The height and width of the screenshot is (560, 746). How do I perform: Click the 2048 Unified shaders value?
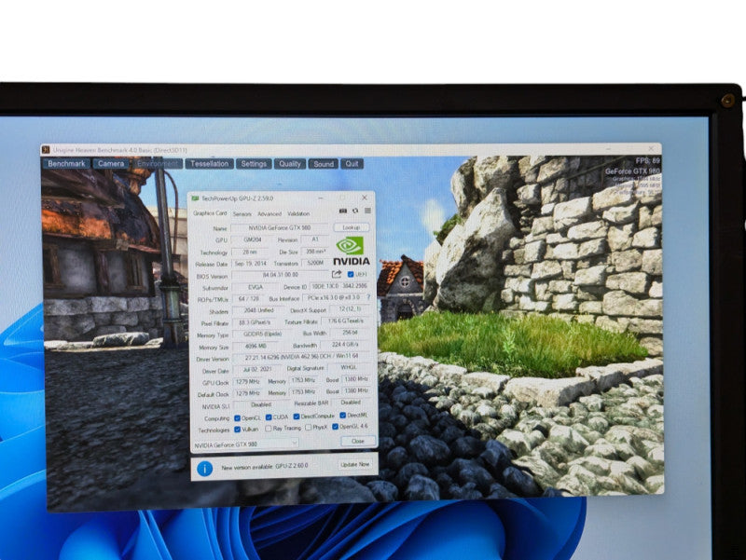coord(259,310)
